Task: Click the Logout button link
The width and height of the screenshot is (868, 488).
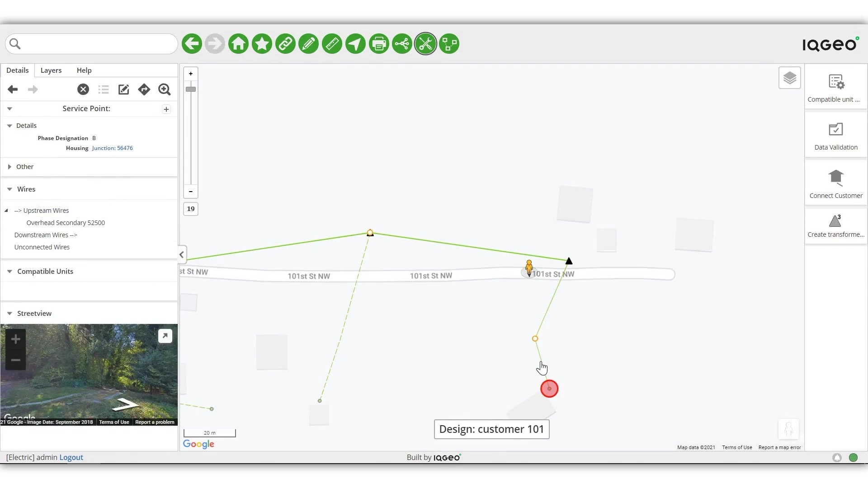Action: tap(71, 456)
